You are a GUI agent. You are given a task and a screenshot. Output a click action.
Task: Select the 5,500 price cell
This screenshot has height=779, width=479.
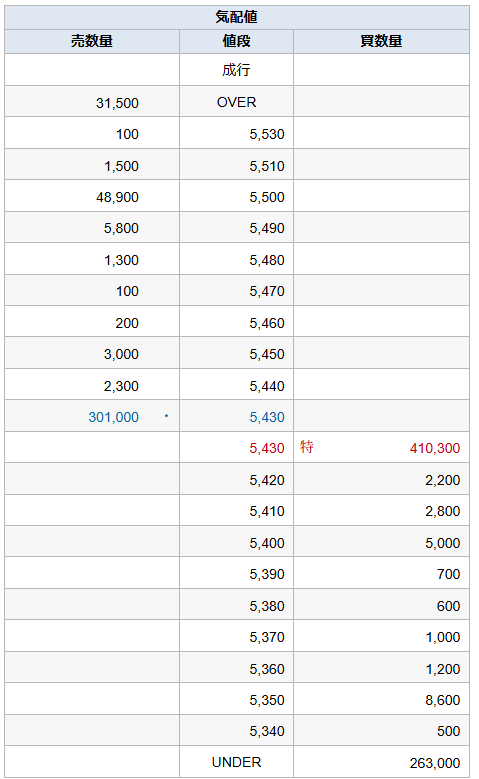click(x=237, y=197)
